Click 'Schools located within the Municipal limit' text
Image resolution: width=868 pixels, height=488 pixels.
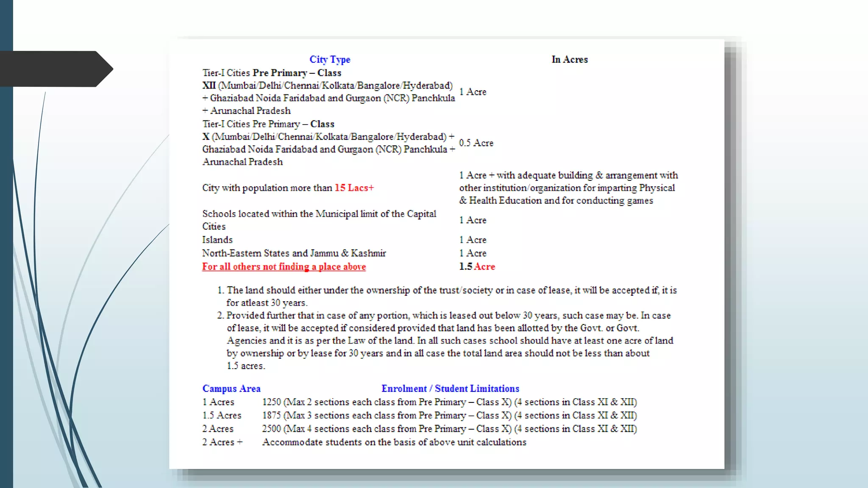319,214
